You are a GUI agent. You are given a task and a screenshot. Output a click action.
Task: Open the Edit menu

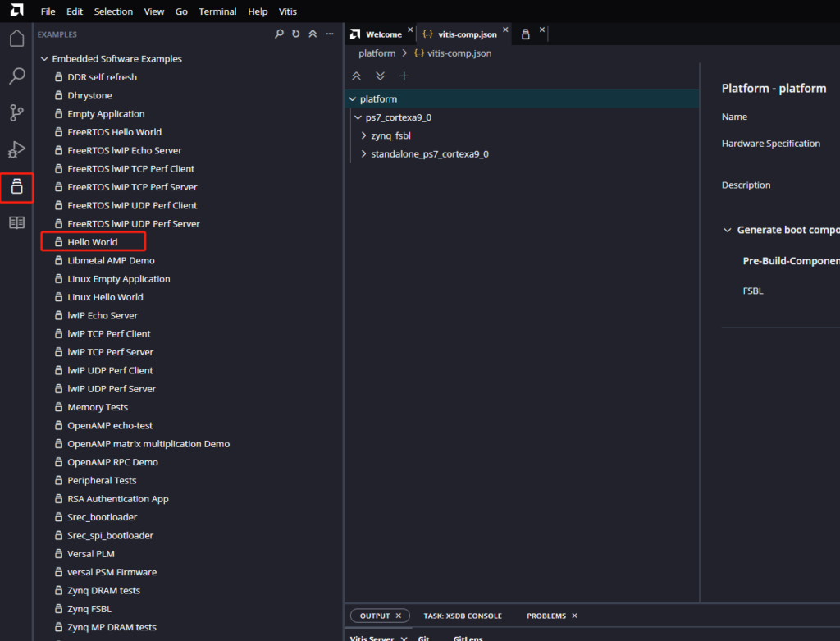(x=75, y=11)
